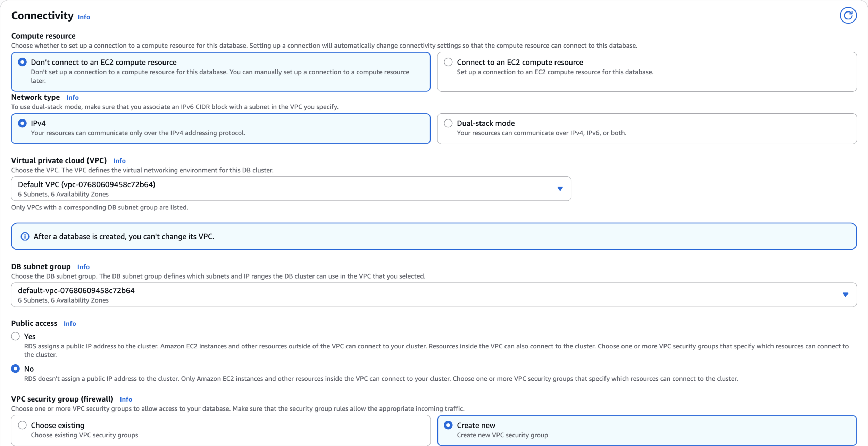Image resolution: width=868 pixels, height=446 pixels.
Task: Choose Dual-stack mode network type
Action: tap(448, 123)
